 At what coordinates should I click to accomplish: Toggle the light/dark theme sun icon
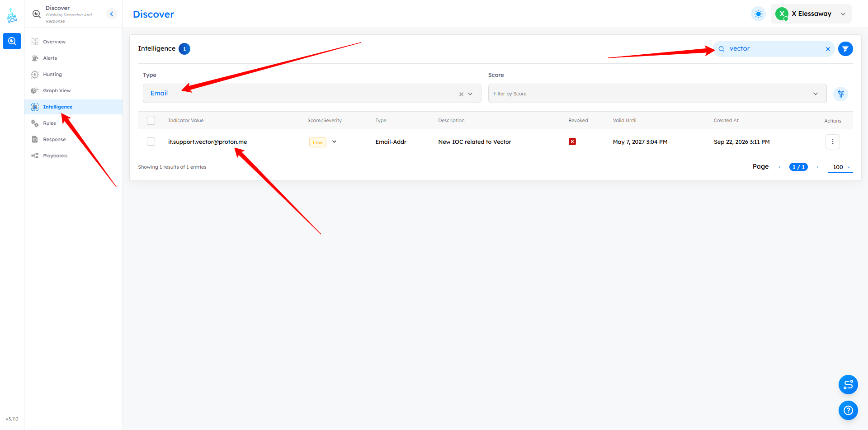[758, 14]
